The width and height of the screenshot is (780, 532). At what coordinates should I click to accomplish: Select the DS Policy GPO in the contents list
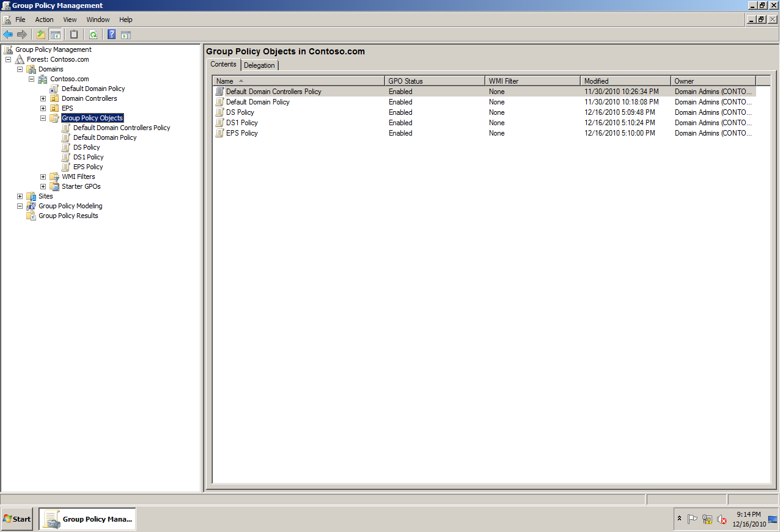click(240, 112)
